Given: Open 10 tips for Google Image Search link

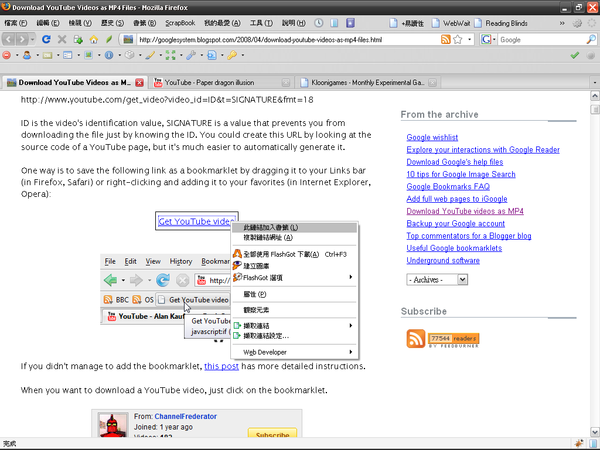Looking at the screenshot, I should coord(461,174).
